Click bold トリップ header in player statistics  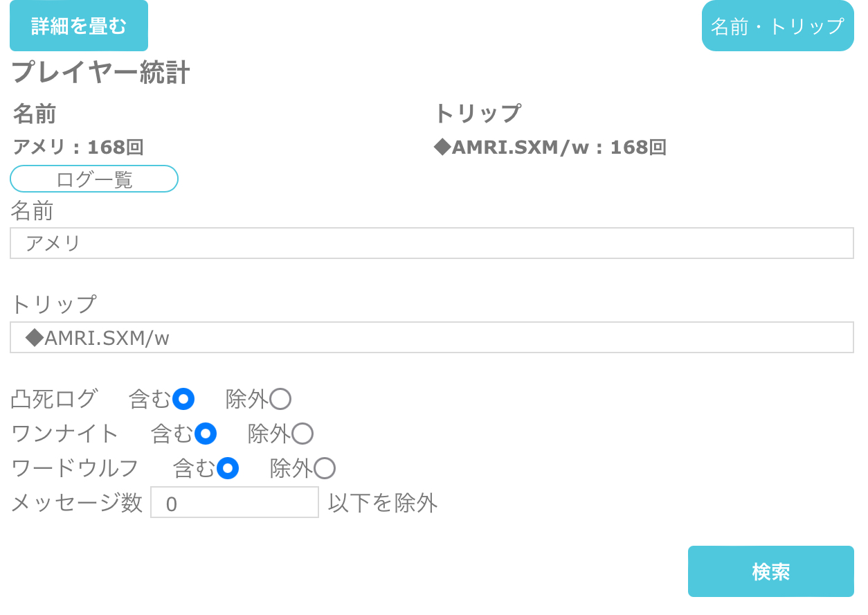(x=478, y=113)
